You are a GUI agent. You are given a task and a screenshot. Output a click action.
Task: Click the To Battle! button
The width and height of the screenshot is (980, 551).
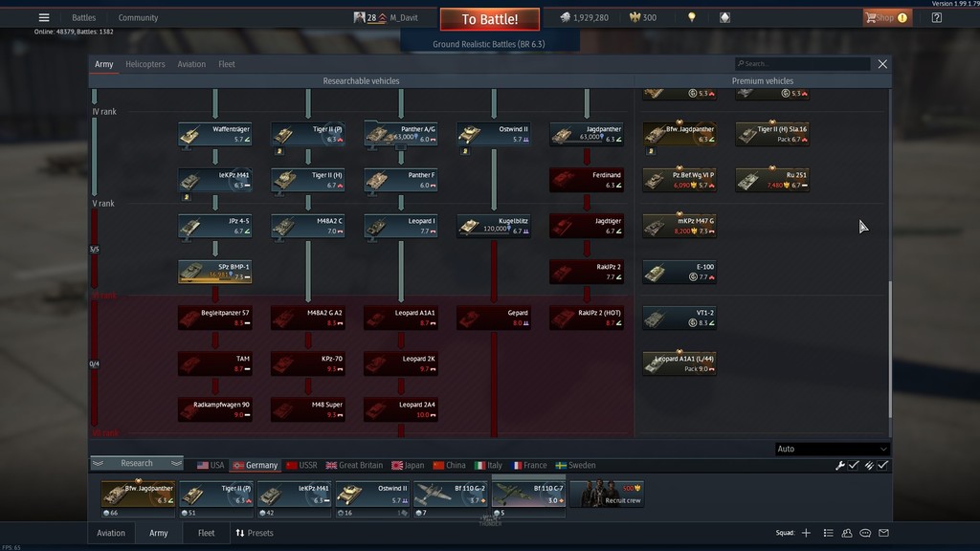tap(490, 19)
